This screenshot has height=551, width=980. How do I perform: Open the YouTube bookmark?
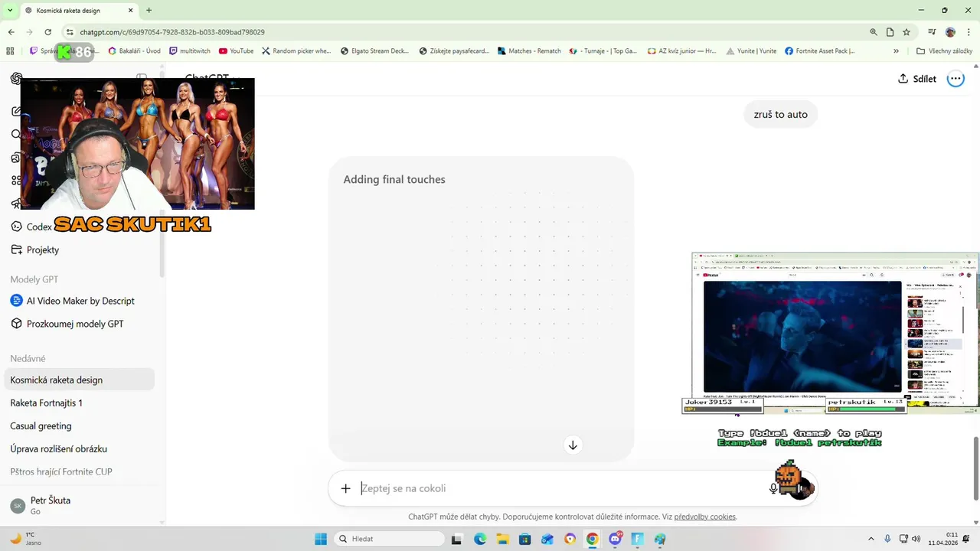(x=236, y=51)
